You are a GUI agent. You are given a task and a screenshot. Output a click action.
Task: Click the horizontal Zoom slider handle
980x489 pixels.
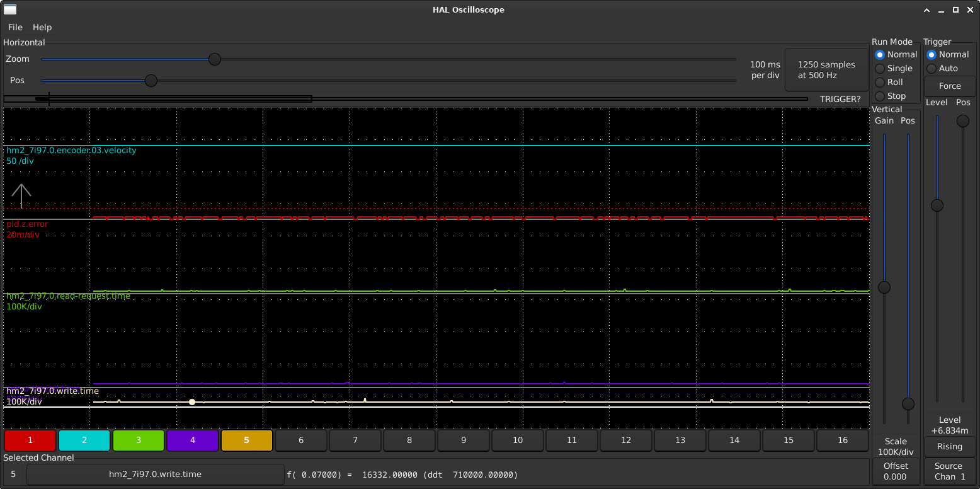[x=215, y=59]
